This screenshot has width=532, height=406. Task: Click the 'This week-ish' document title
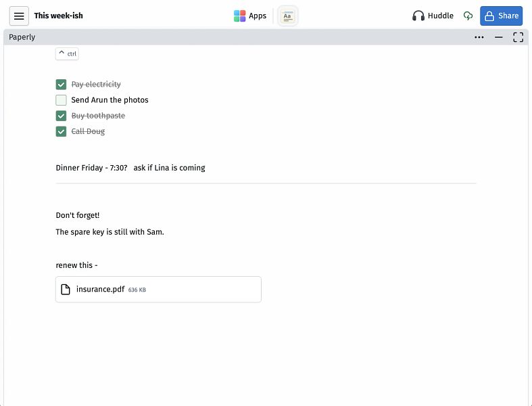point(58,16)
